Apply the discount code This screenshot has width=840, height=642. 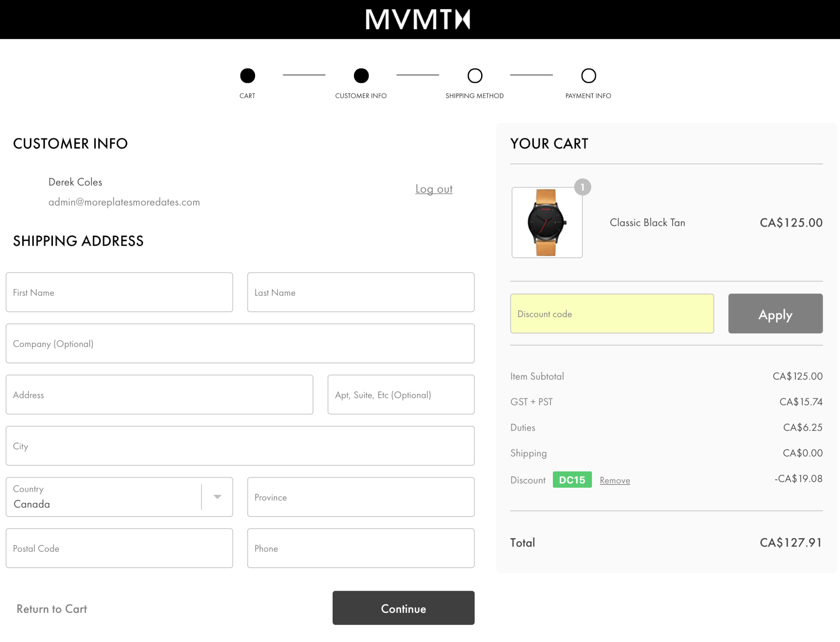pos(775,313)
